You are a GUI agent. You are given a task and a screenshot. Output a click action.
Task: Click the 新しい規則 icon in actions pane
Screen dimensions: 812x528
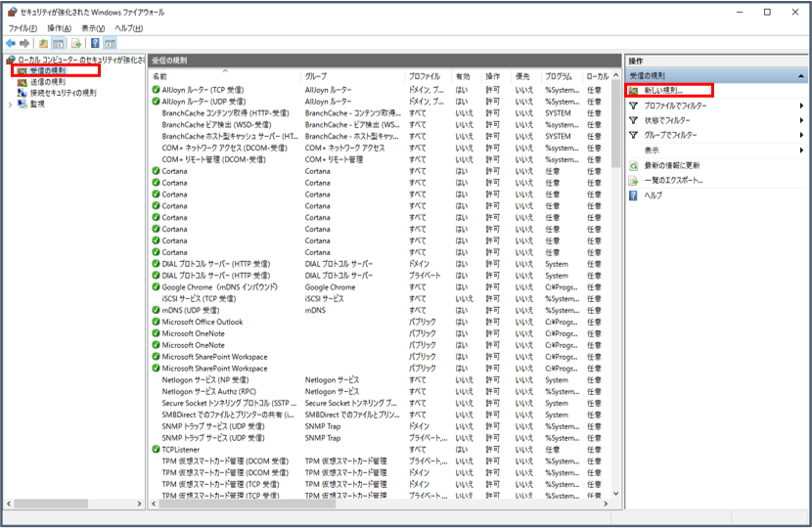(634, 90)
